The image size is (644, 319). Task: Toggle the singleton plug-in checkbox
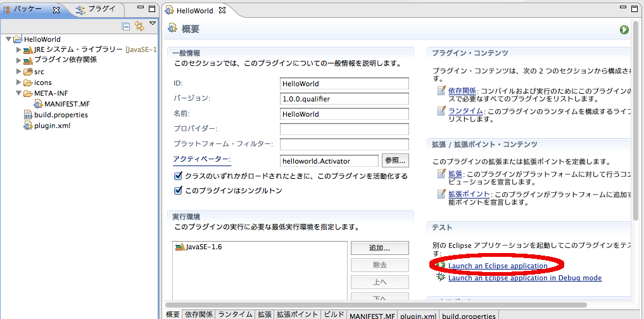click(x=179, y=190)
